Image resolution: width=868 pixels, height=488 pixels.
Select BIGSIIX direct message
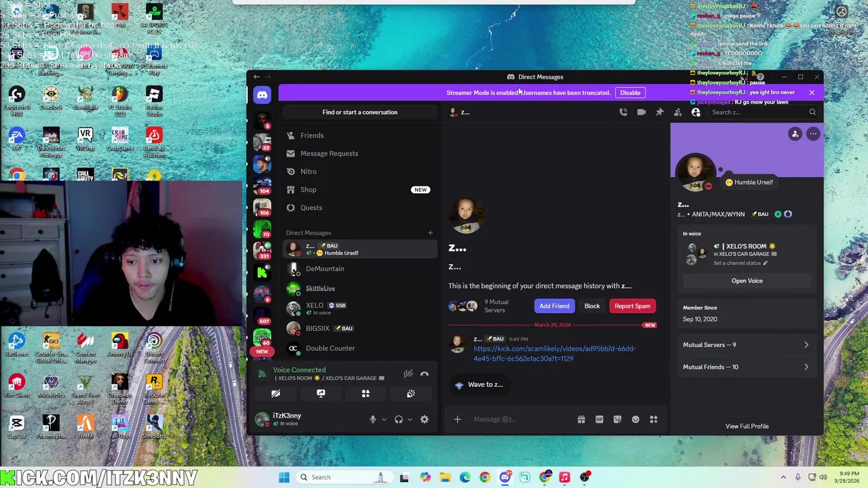(360, 328)
